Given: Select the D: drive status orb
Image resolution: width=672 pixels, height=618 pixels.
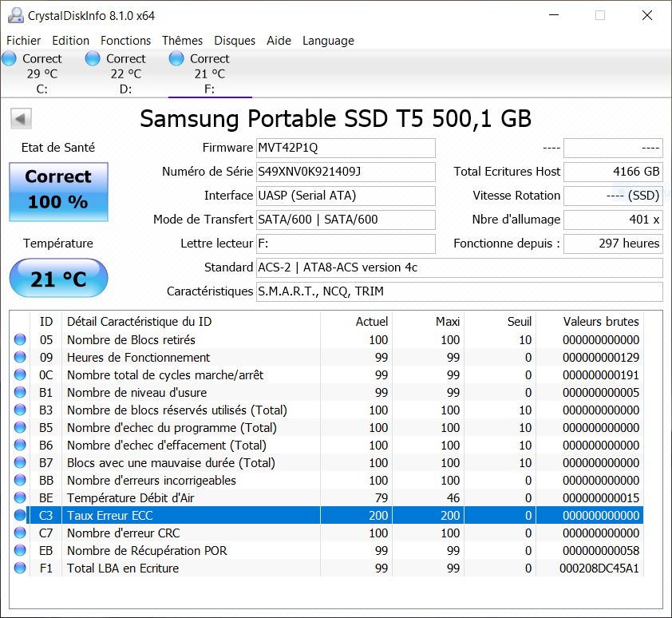Looking at the screenshot, I should click(x=93, y=58).
